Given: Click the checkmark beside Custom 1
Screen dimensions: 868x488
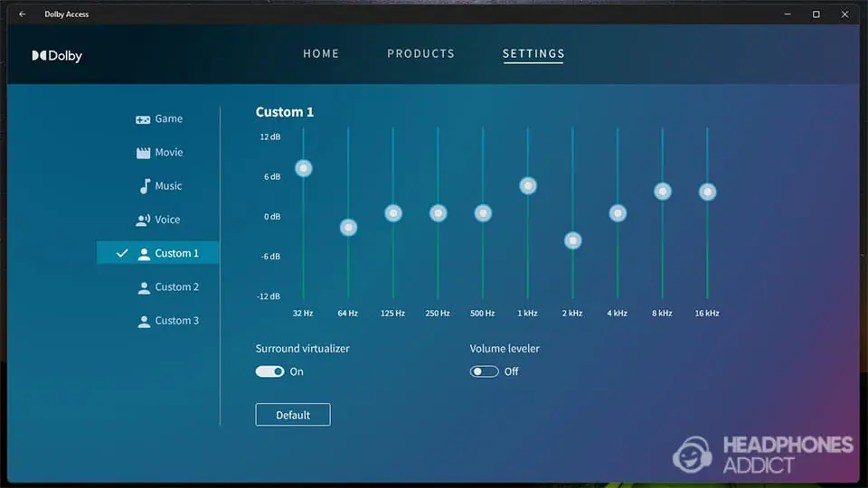Looking at the screenshot, I should [122, 253].
